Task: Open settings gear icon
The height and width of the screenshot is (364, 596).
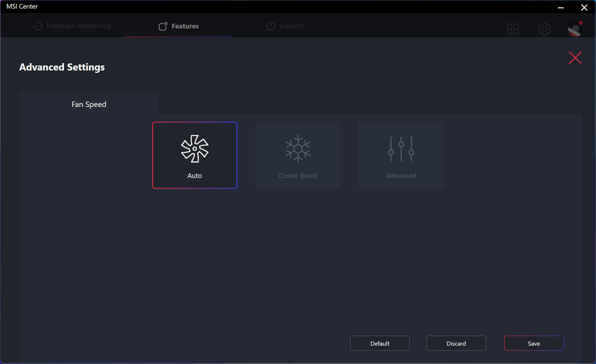Action: point(544,29)
